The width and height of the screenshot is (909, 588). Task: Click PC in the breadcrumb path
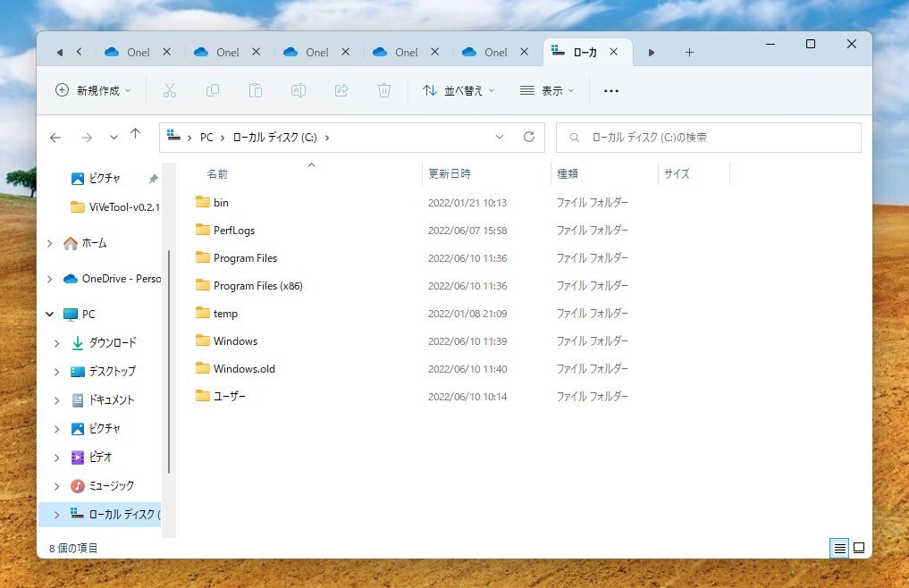[206, 138]
